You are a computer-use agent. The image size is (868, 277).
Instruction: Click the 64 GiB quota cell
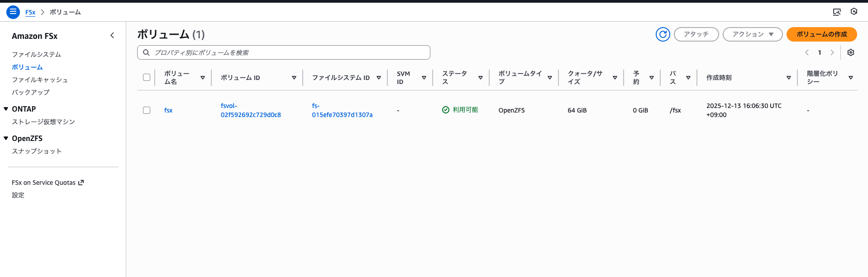577,110
